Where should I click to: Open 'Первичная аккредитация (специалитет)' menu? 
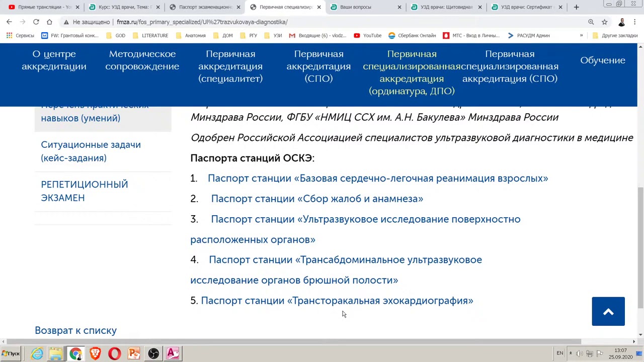point(230,66)
